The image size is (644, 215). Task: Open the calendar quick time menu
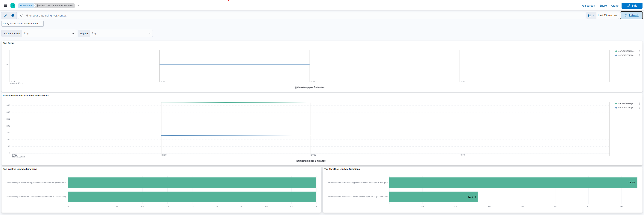click(591, 15)
